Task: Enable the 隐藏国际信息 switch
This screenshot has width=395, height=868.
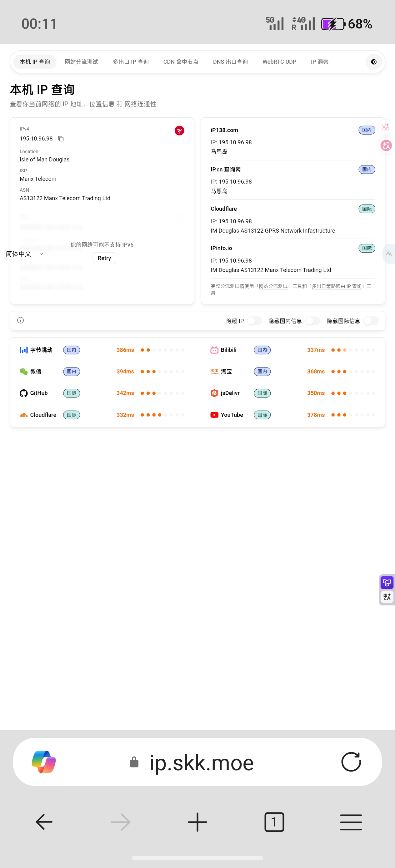Action: [371, 321]
